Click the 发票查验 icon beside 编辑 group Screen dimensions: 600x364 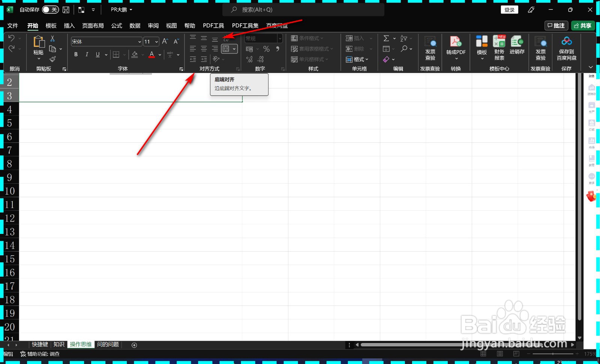pyautogui.click(x=430, y=42)
